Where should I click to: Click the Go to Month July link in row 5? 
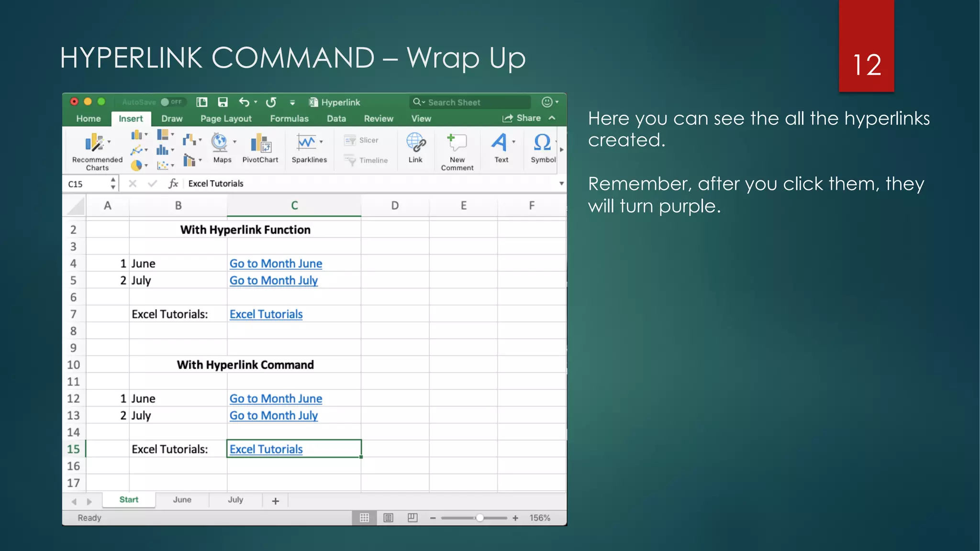click(x=274, y=281)
